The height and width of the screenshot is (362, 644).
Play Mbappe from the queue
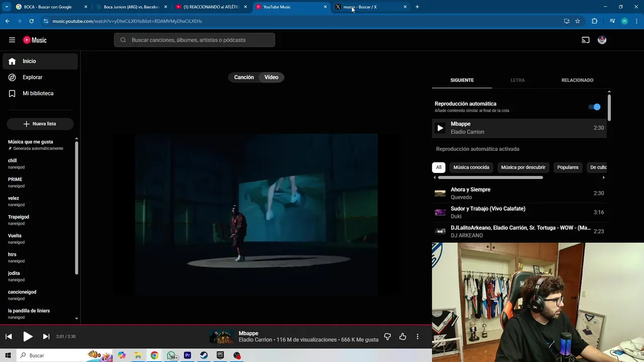tap(440, 128)
